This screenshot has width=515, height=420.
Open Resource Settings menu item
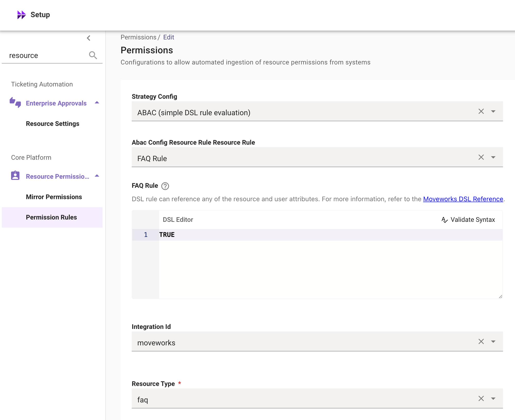click(53, 124)
